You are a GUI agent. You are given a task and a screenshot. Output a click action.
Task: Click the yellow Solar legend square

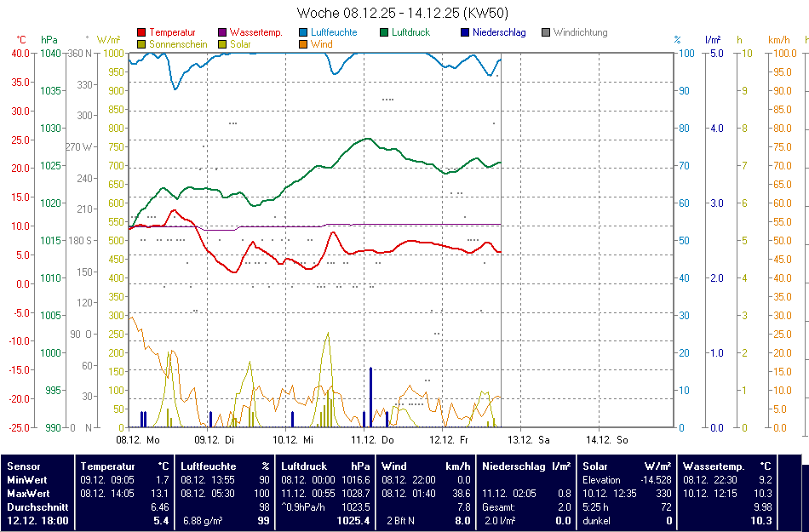tap(223, 44)
